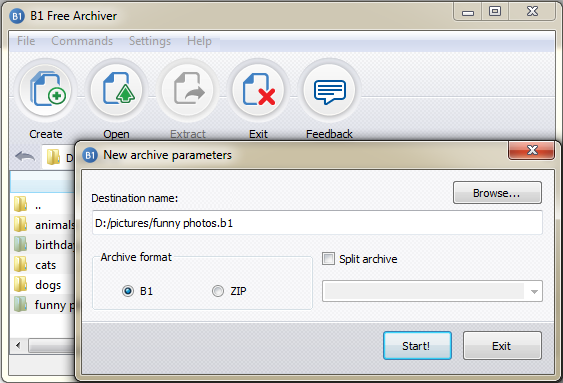Screen dimensions: 563x383
Task: Enable the Split archive checkbox
Action: (x=328, y=258)
